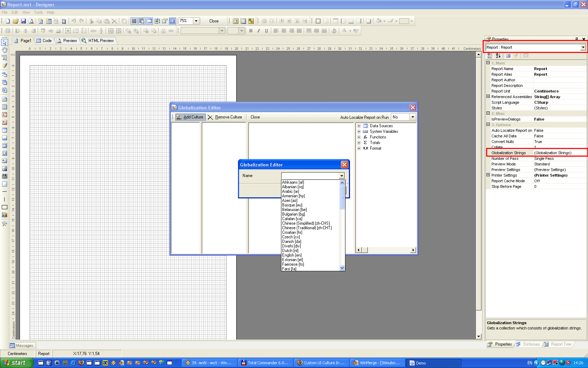
Task: Open the 75% zoom dropdown
Action: tap(196, 21)
